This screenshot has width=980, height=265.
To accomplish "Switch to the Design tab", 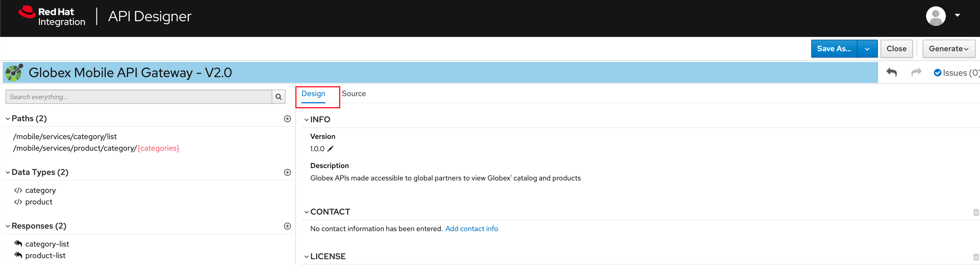I will 313,94.
